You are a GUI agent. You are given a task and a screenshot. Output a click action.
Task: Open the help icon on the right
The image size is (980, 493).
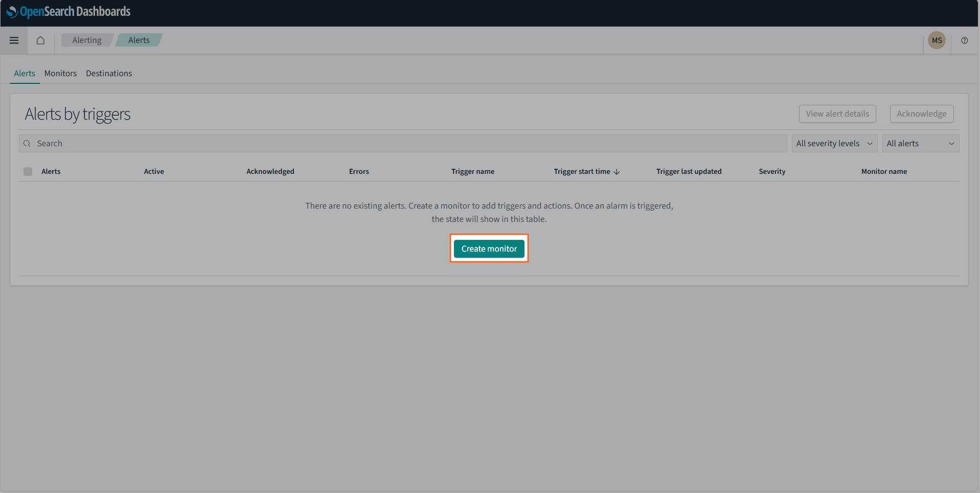pos(964,40)
